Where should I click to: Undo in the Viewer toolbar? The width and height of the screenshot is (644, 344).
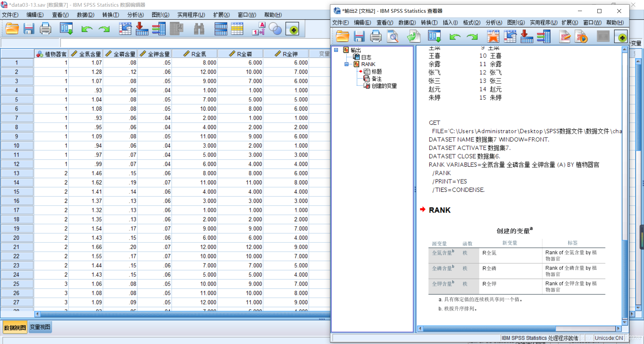click(x=455, y=36)
